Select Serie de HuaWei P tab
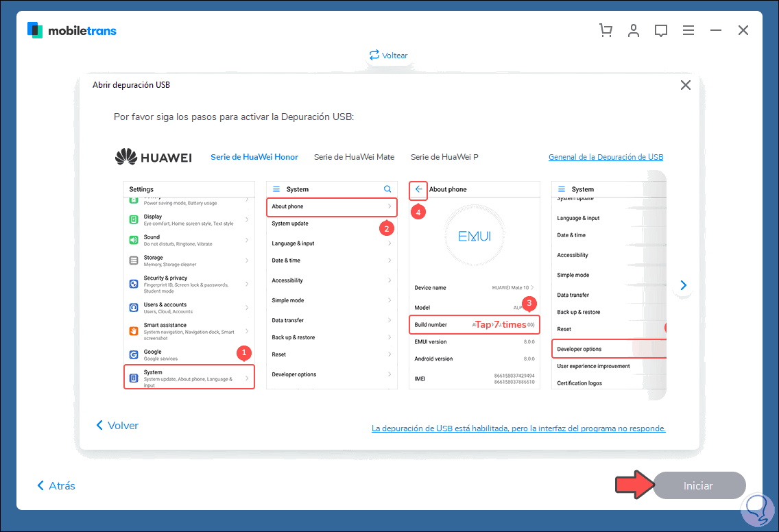The width and height of the screenshot is (779, 532). (x=444, y=157)
